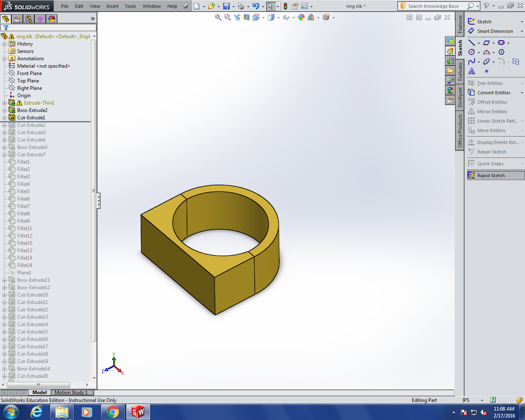Open the Insert menu
Image resolution: width=525 pixels, height=420 pixels.
(x=112, y=6)
